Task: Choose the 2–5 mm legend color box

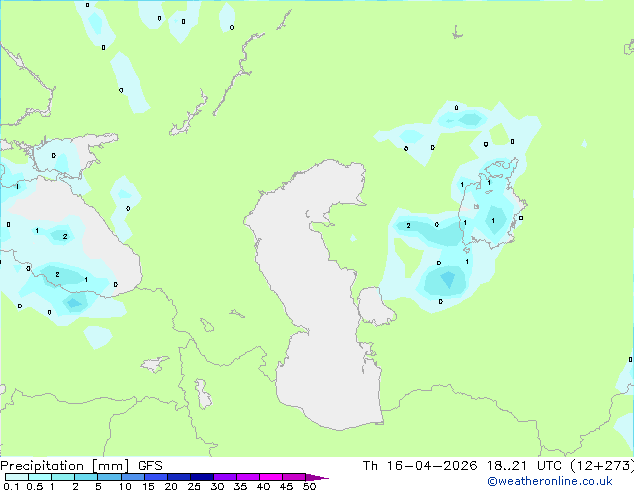Action: (86, 477)
